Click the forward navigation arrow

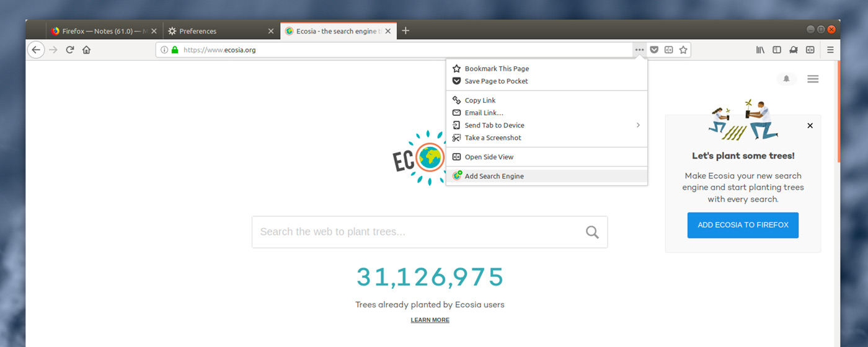coord(53,50)
